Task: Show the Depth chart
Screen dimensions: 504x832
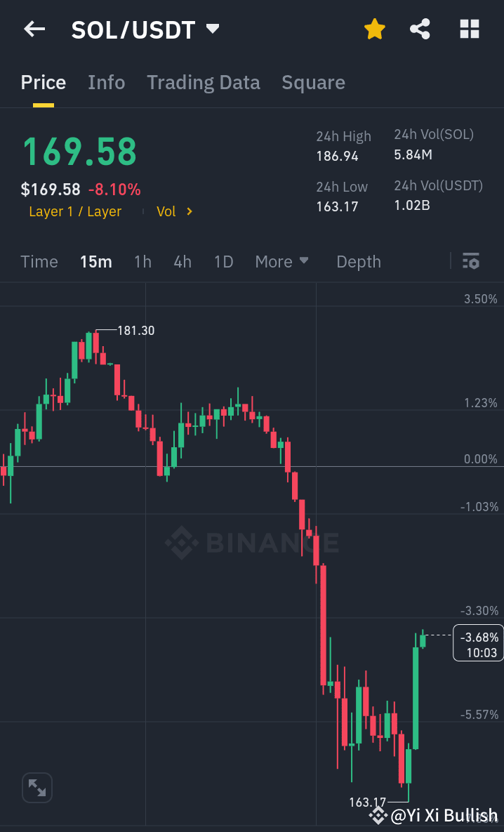Action: [359, 261]
